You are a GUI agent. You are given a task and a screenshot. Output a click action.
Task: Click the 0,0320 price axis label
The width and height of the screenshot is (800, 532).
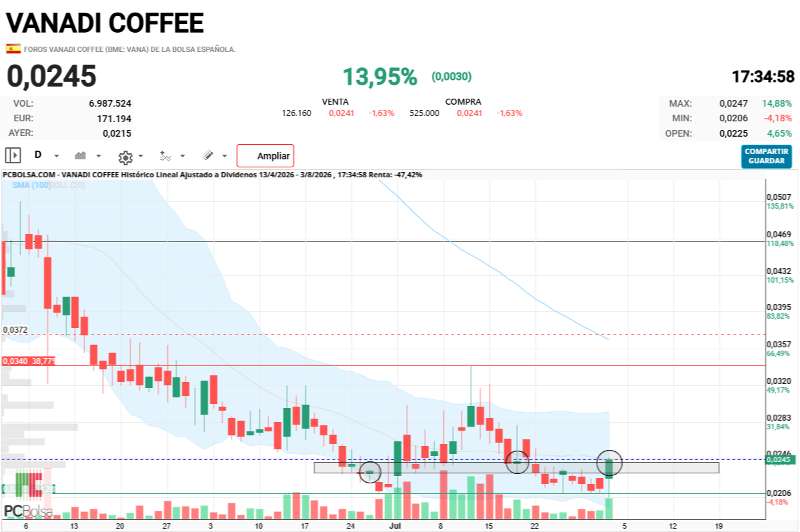tap(778, 381)
